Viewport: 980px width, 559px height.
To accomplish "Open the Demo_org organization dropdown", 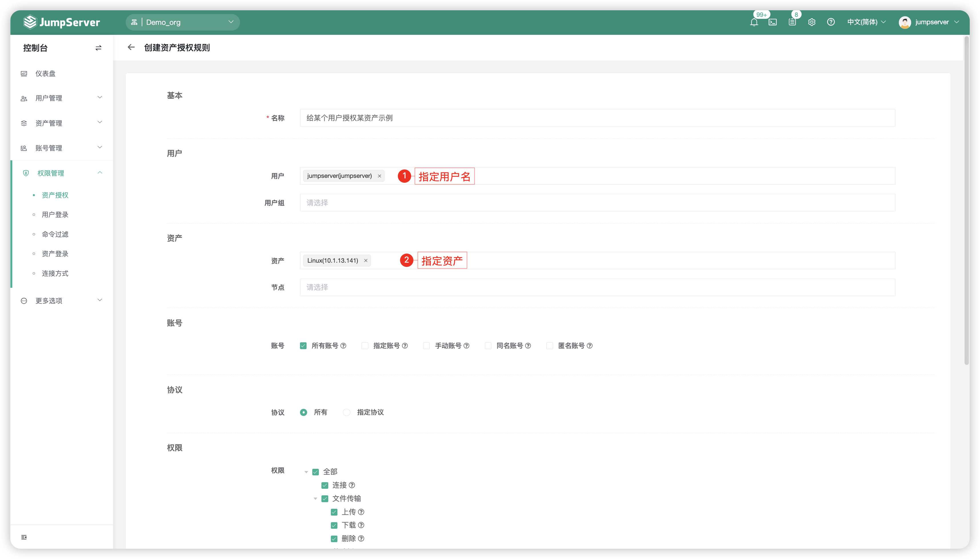I will pyautogui.click(x=183, y=22).
